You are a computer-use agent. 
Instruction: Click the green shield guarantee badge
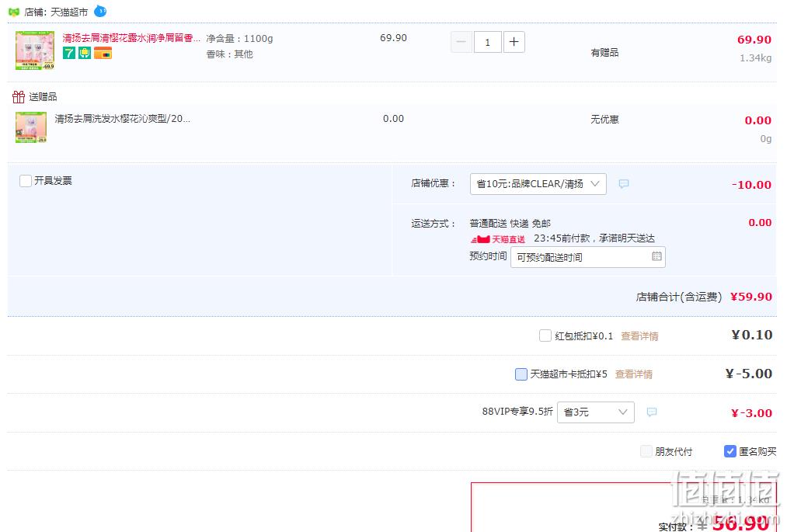85,53
